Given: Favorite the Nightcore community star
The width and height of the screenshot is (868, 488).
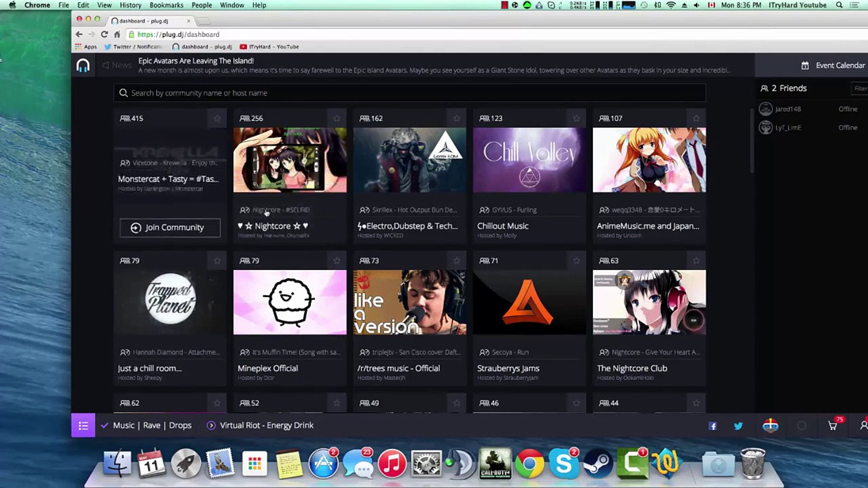Looking at the screenshot, I should (x=337, y=118).
